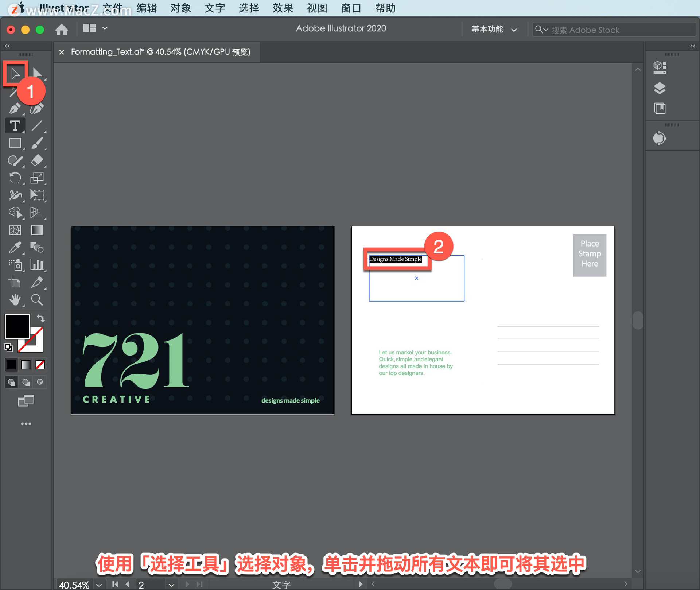Open the Appearance panel icon

tap(660, 139)
